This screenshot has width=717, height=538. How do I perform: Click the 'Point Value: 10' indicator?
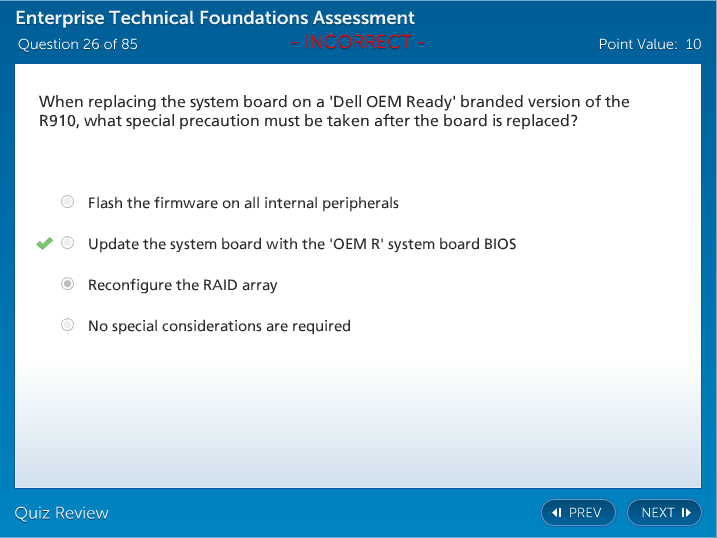[x=650, y=44]
